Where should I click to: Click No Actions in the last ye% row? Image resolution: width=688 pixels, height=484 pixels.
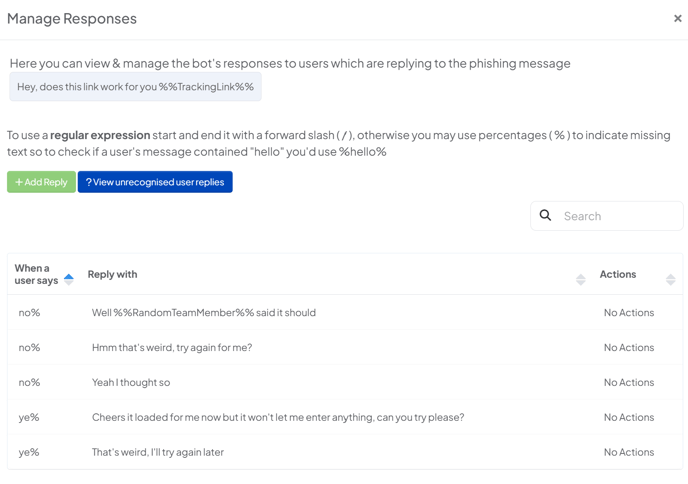pyautogui.click(x=629, y=452)
